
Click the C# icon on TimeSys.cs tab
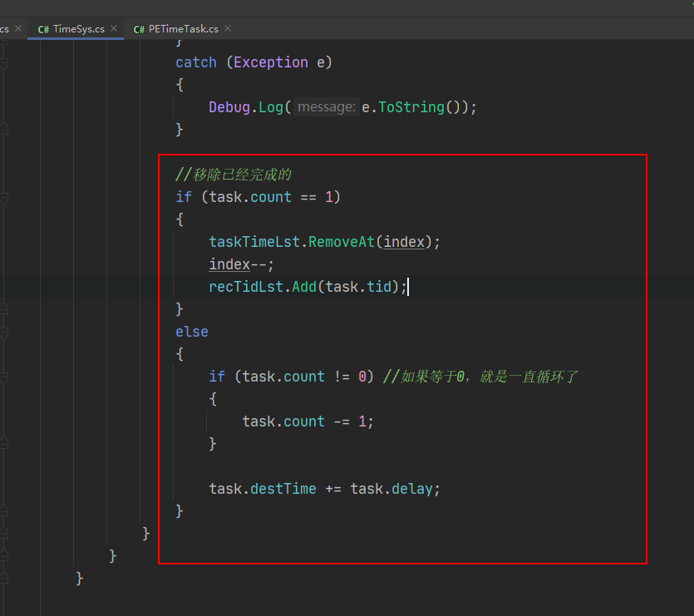pyautogui.click(x=43, y=29)
